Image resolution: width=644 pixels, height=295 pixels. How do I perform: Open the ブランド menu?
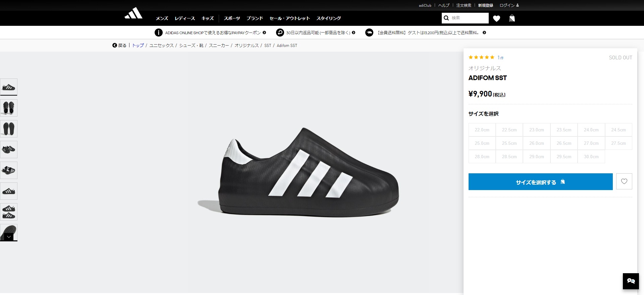point(255,18)
